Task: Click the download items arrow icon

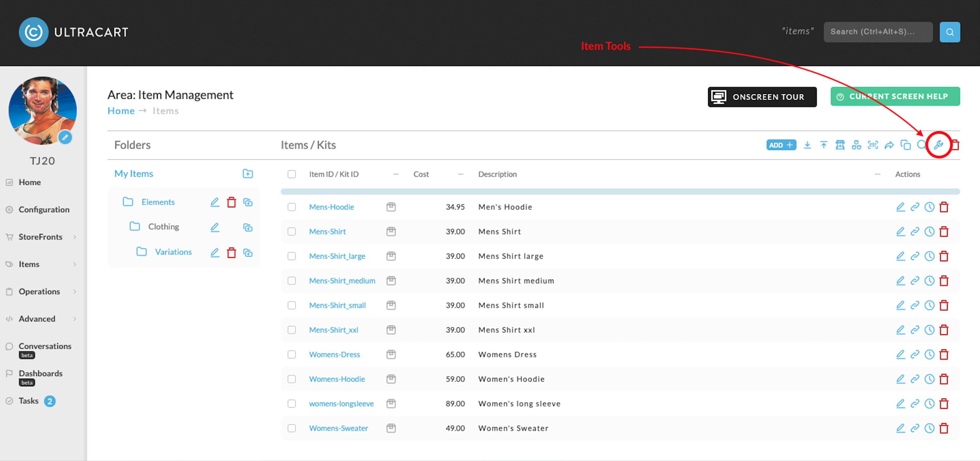Action: click(807, 145)
